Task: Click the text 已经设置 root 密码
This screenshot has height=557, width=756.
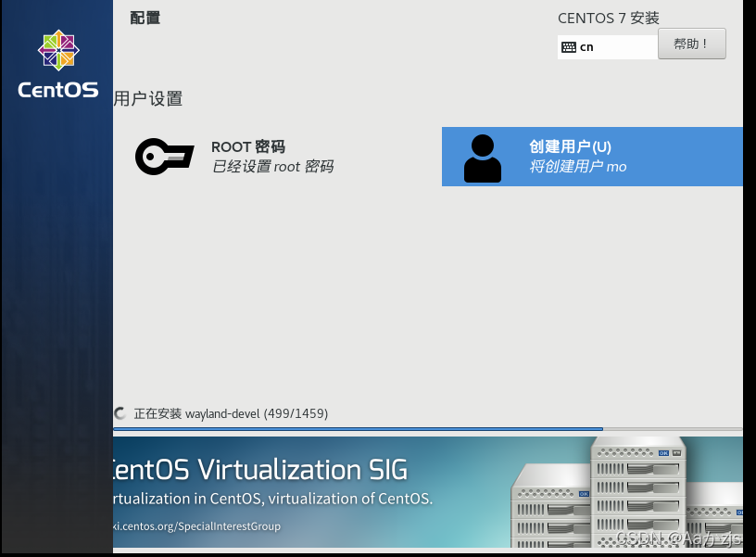Action: click(273, 167)
